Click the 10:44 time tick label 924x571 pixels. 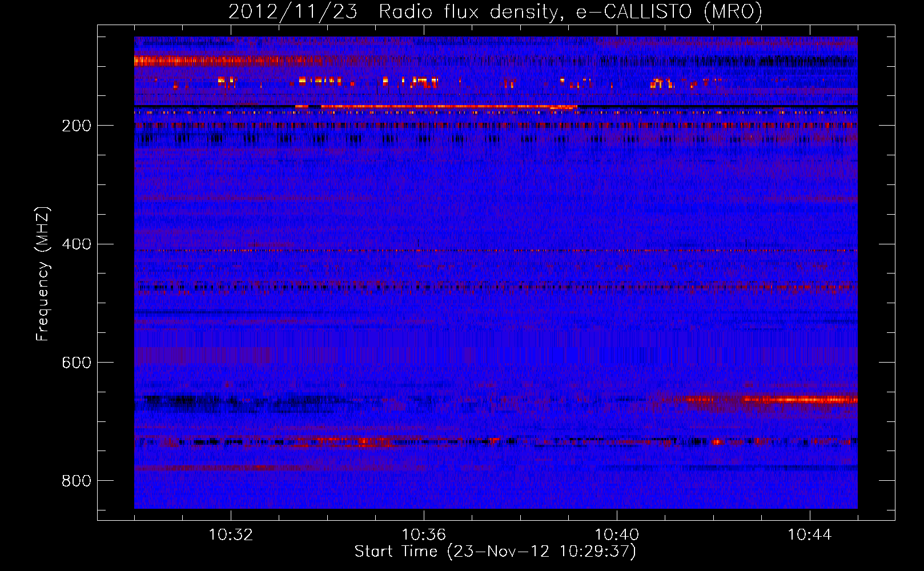tap(810, 535)
